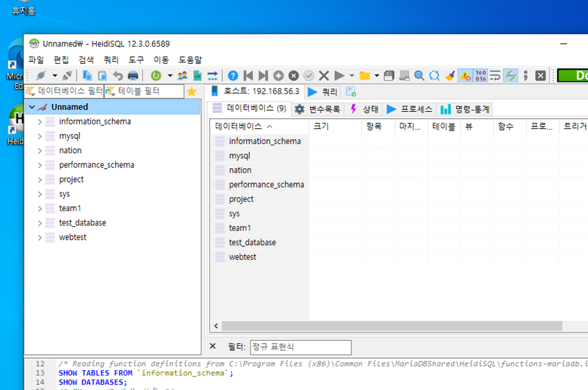Click the magnifier Find text icon
This screenshot has width=588, height=390.
click(x=419, y=76)
